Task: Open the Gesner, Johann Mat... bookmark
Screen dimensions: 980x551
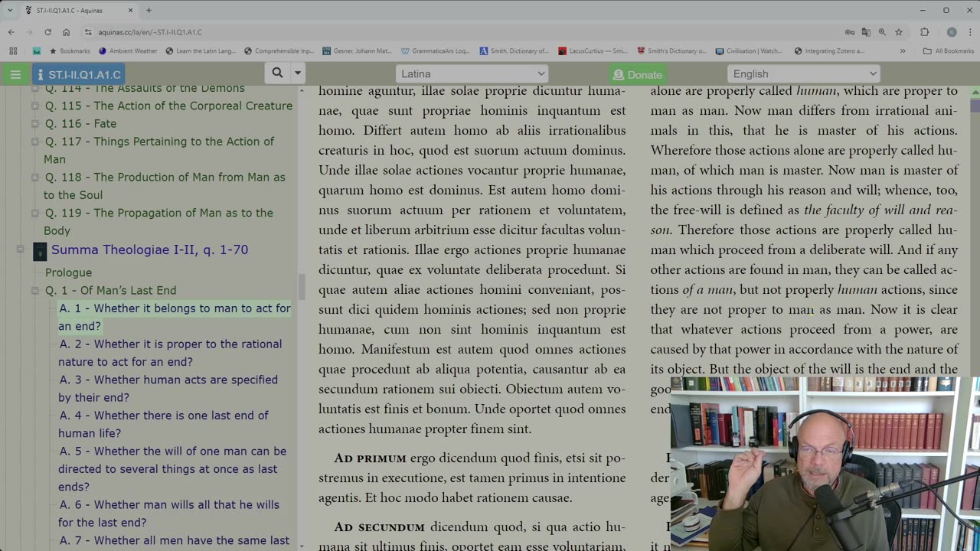Action: pos(357,51)
